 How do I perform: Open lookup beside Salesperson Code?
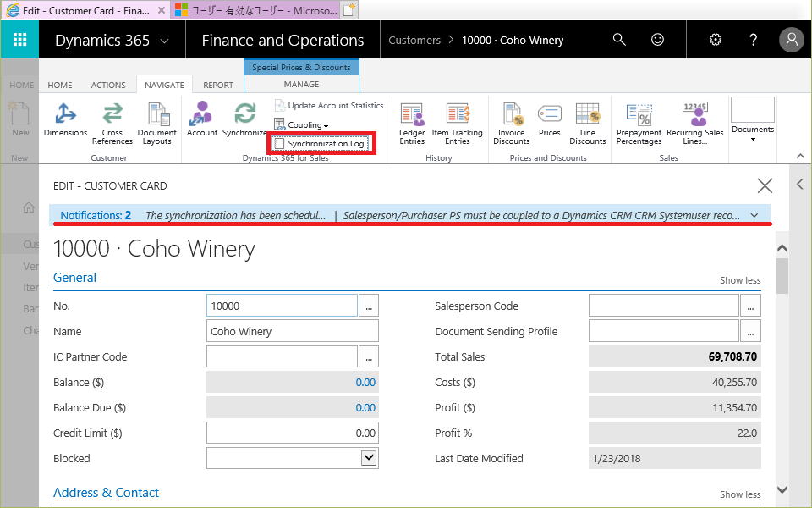click(x=750, y=306)
